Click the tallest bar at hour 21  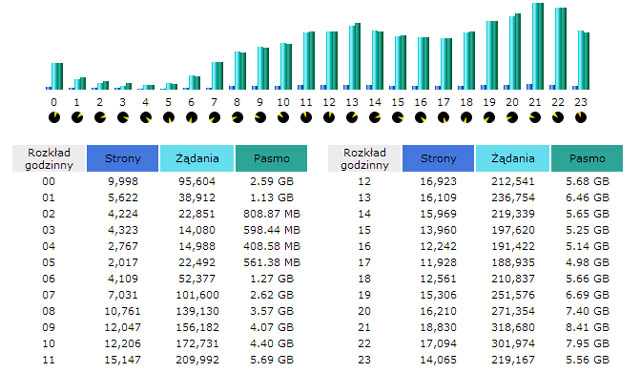(538, 46)
